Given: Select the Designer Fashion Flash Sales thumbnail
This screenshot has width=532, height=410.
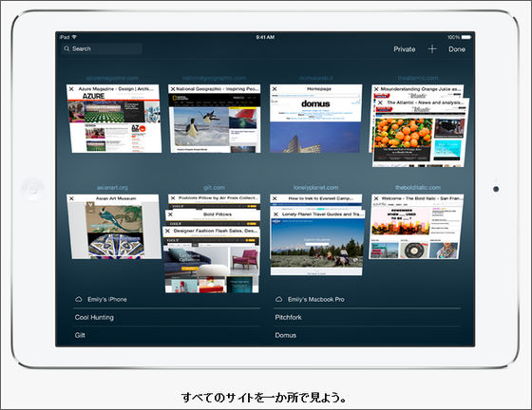Looking at the screenshot, I should [212, 260].
